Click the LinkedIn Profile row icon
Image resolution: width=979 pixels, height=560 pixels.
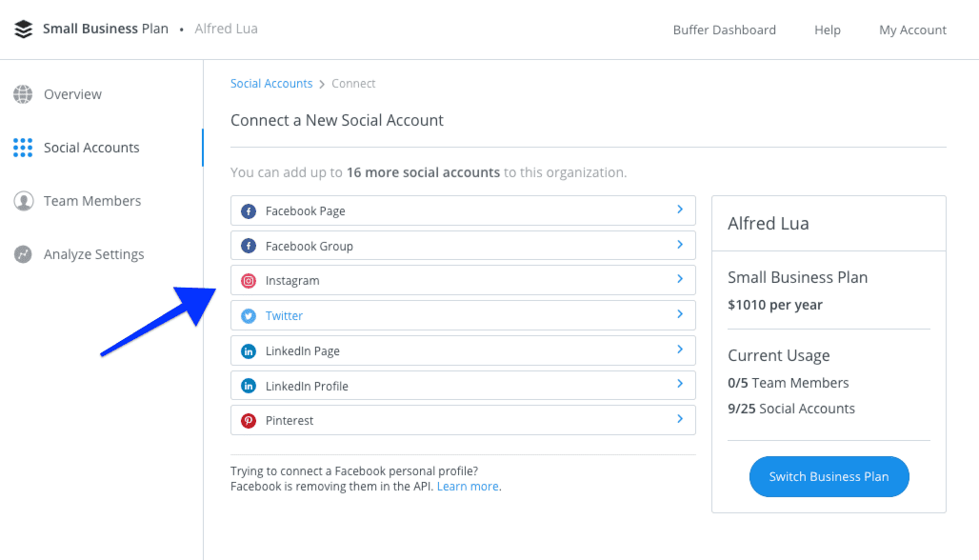[249, 386]
